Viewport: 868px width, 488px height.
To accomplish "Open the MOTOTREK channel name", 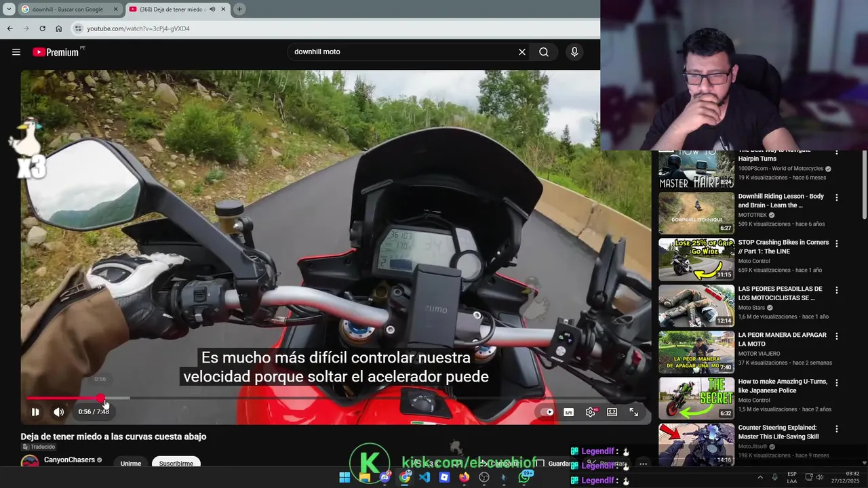I will (752, 215).
